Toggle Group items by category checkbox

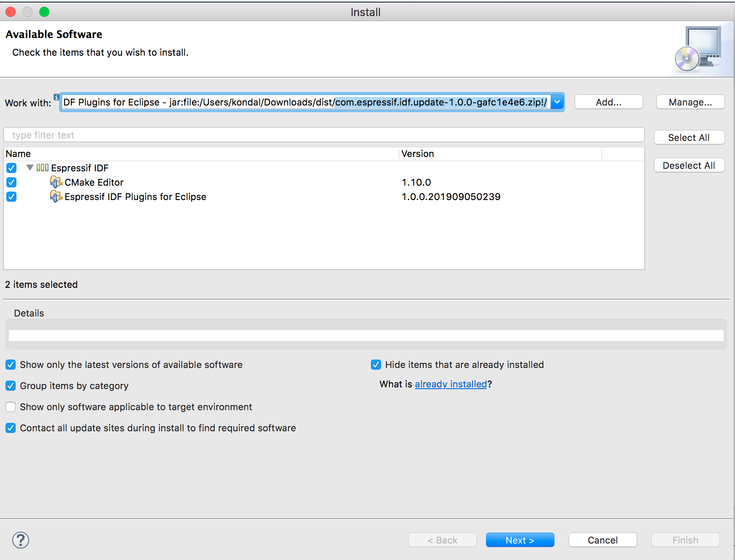[x=11, y=386]
